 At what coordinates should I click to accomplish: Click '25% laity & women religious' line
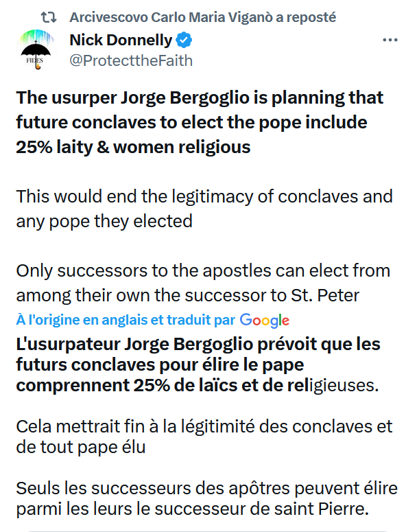coord(133,147)
